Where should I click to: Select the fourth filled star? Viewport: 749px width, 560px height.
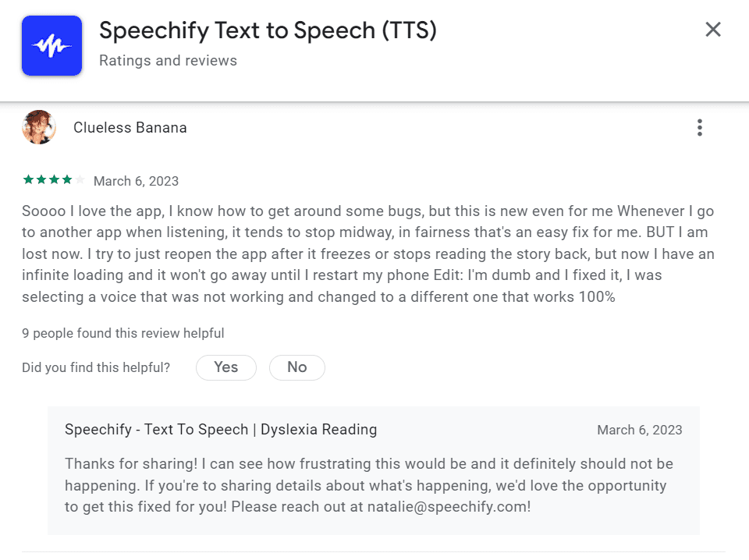pos(68,179)
